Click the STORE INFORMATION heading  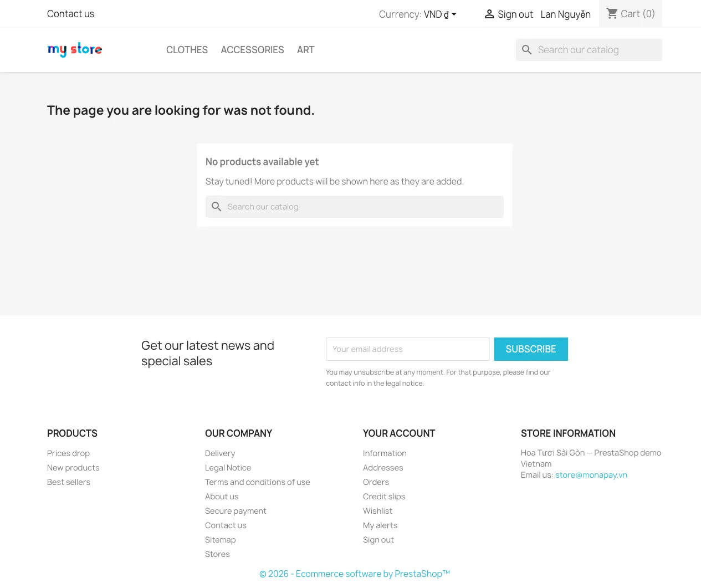(x=568, y=433)
